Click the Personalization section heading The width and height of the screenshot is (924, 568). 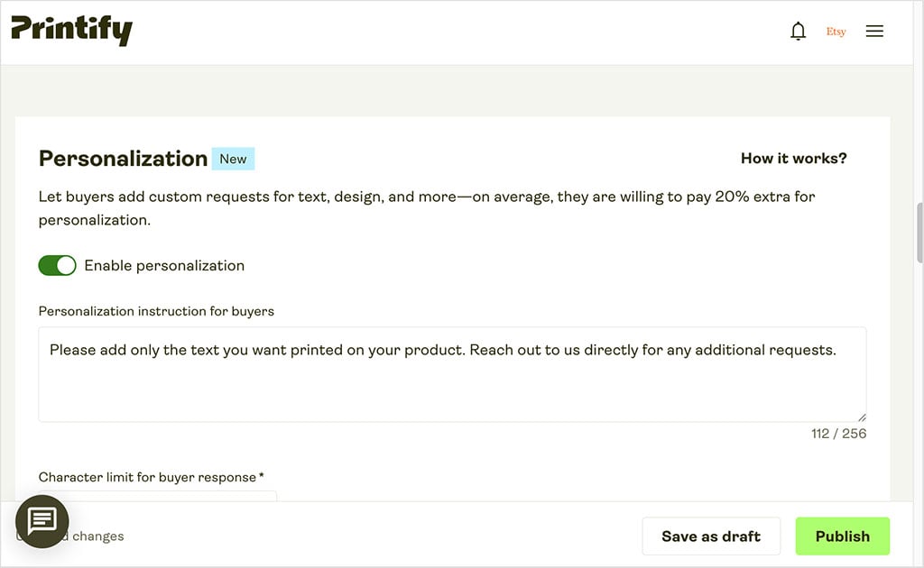(123, 159)
